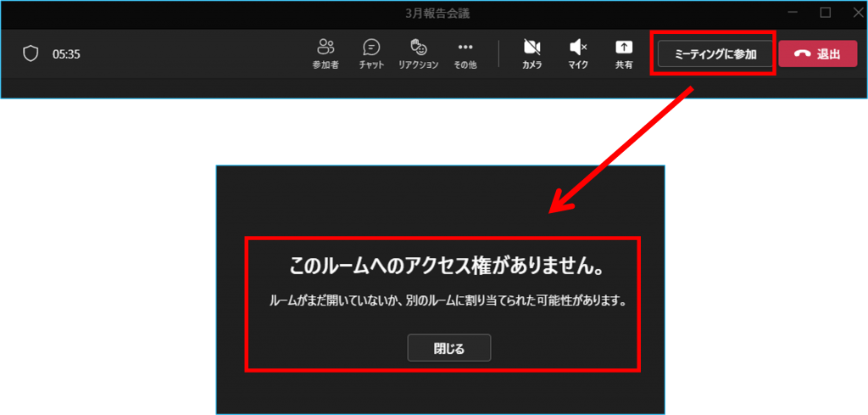
Task: Click the ミーティングに参加 button
Action: pyautogui.click(x=715, y=53)
